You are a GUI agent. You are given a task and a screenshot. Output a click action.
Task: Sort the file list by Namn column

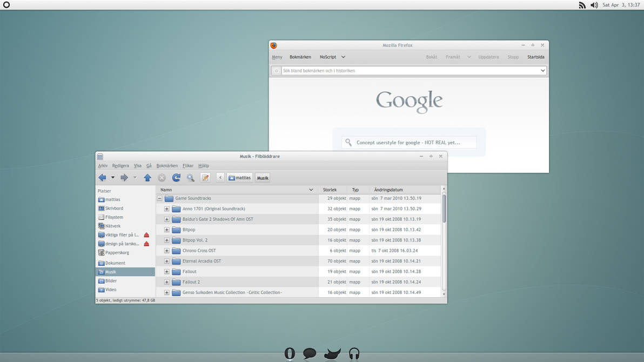click(237, 190)
